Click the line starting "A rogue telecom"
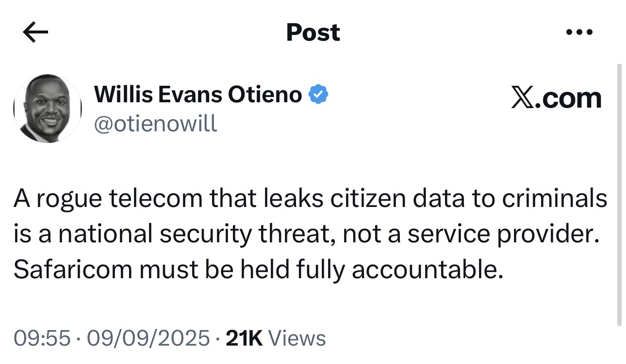This screenshot has width=626, height=364. pyautogui.click(x=311, y=199)
